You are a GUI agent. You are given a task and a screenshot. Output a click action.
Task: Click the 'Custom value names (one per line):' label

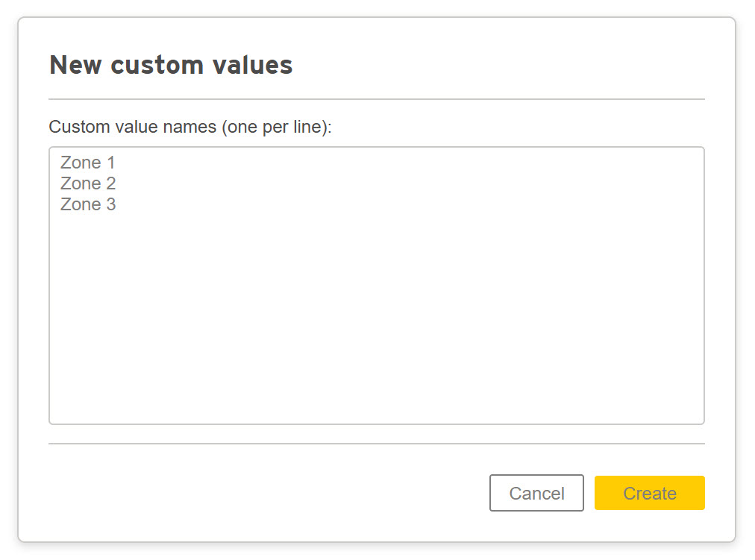tap(190, 127)
